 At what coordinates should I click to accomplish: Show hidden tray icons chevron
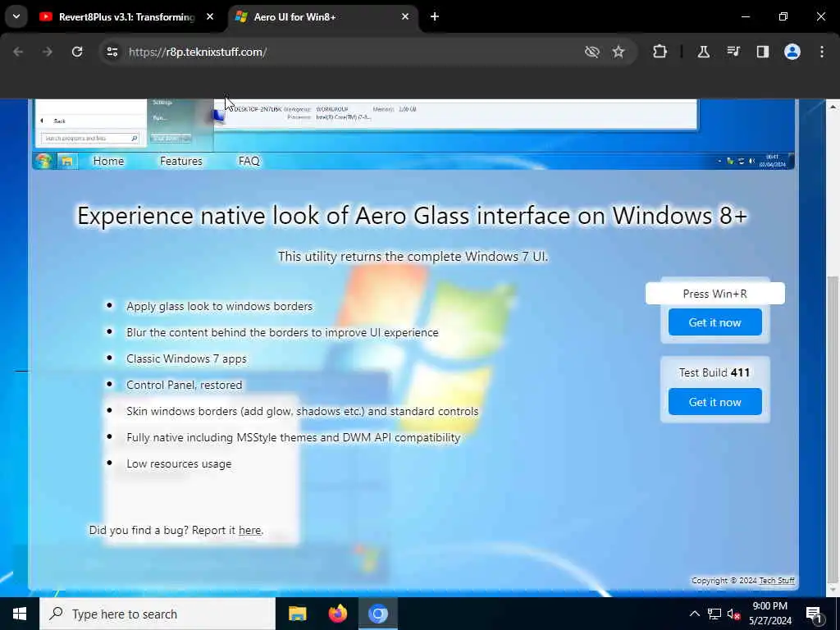pos(694,614)
